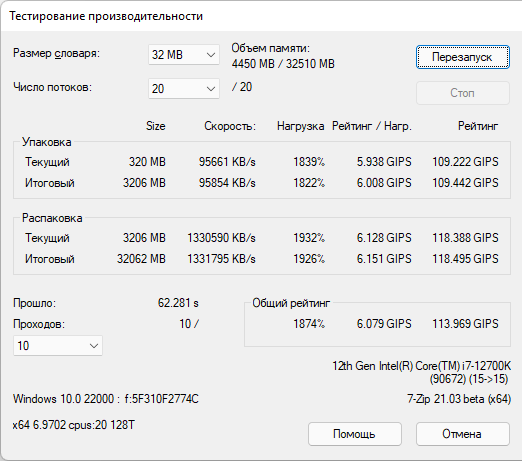Click overall 6.079 GIPS value
This screenshot has height=461, width=522.
pos(384,324)
